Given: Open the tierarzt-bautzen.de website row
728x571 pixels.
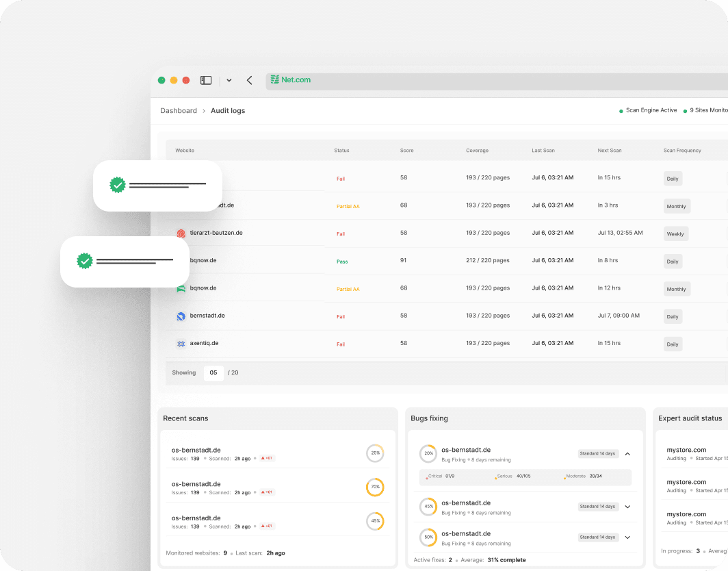Looking at the screenshot, I should [216, 233].
